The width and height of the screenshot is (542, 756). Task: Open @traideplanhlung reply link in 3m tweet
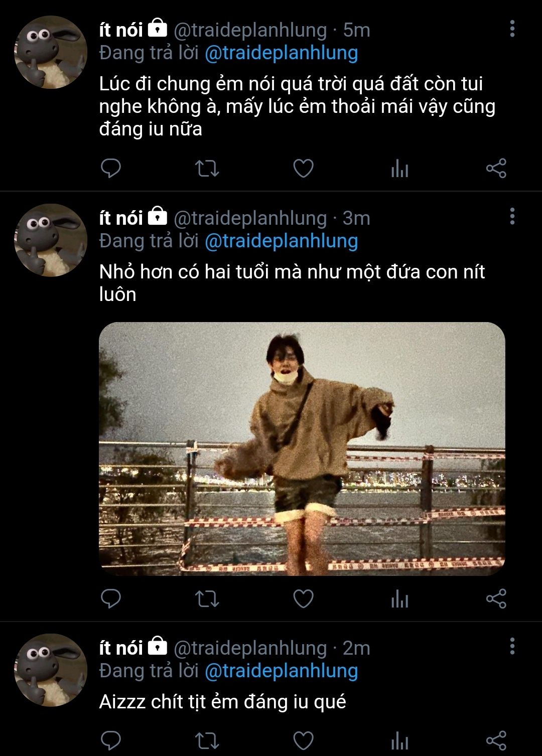[x=282, y=241]
